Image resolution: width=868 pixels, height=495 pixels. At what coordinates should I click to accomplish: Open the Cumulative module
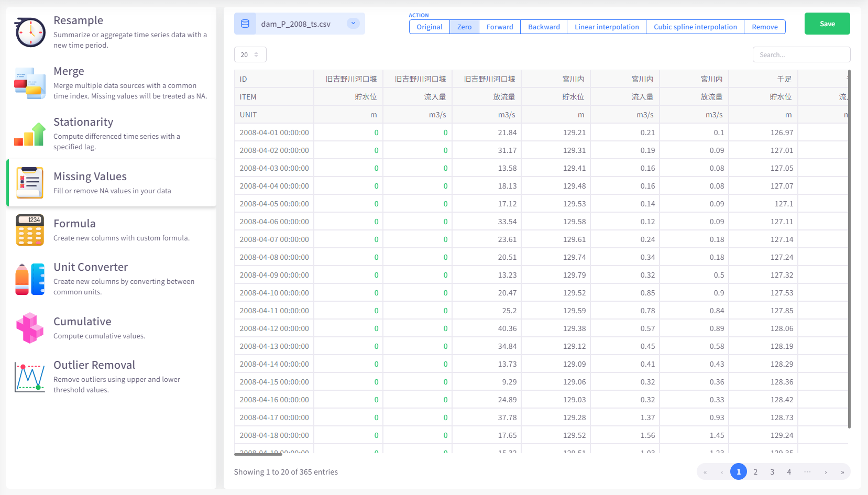click(111, 328)
